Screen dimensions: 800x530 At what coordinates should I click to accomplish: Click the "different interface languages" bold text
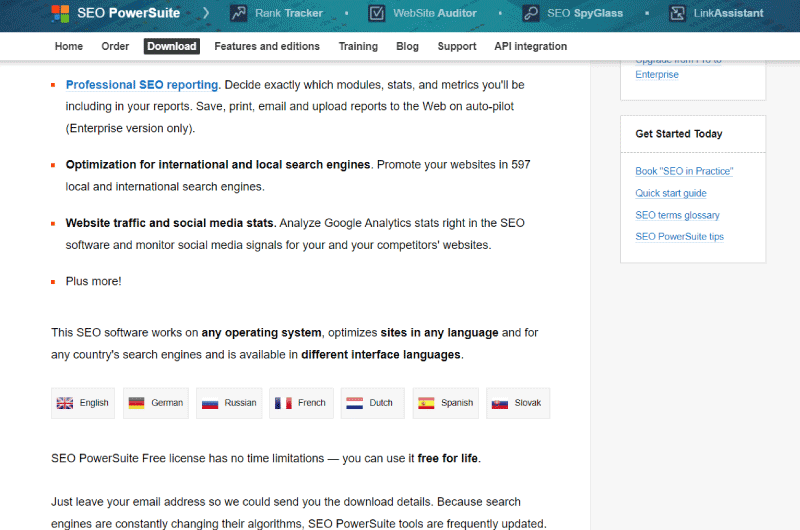pyautogui.click(x=381, y=355)
